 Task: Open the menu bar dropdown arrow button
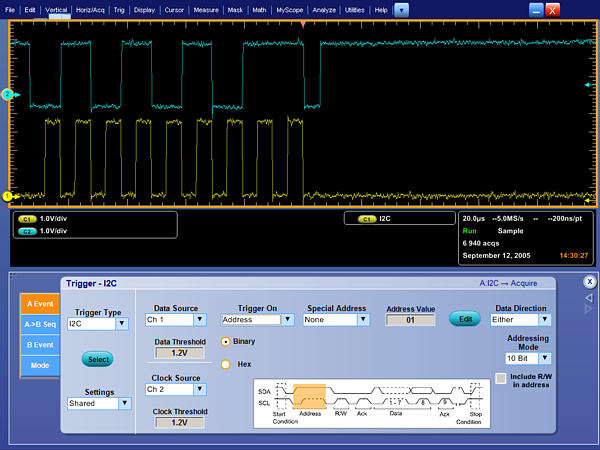(x=401, y=9)
